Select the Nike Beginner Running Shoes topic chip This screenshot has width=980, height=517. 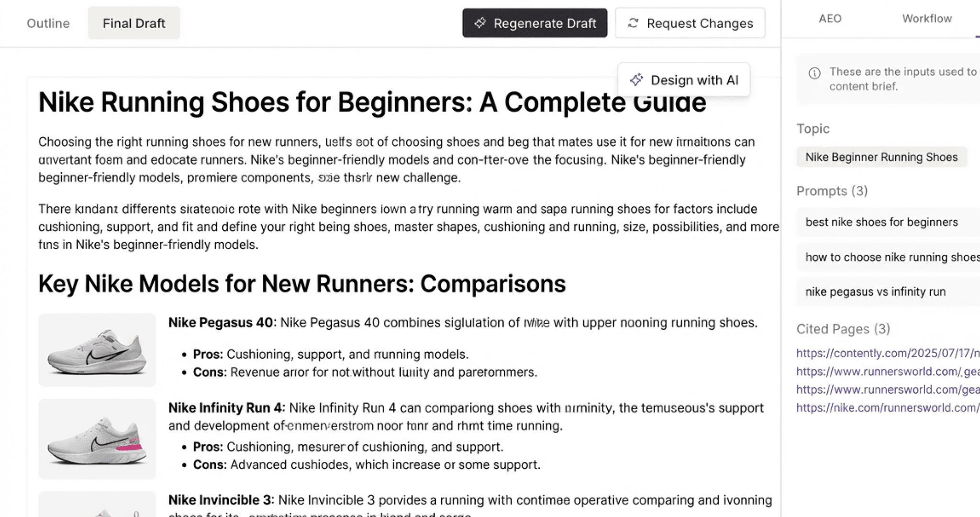pos(881,157)
